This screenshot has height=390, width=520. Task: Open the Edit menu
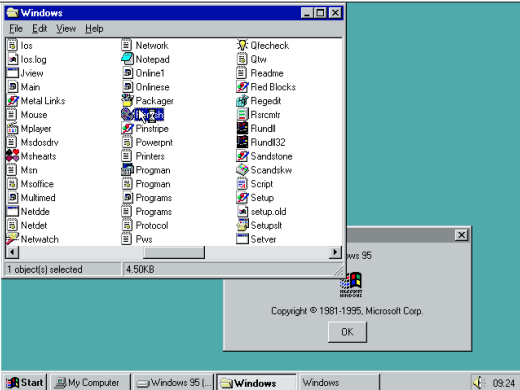[39, 29]
